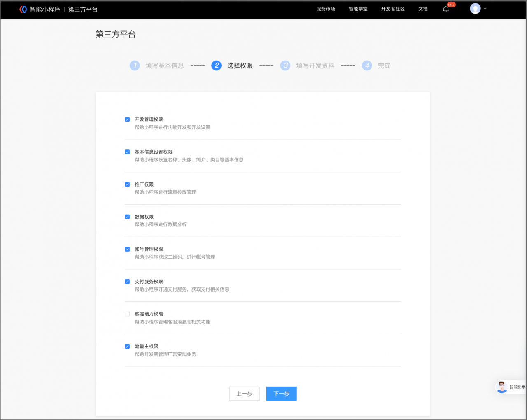The width and height of the screenshot is (527, 420).
Task: Click the 智能小程序 logo icon
Action: coord(23,9)
